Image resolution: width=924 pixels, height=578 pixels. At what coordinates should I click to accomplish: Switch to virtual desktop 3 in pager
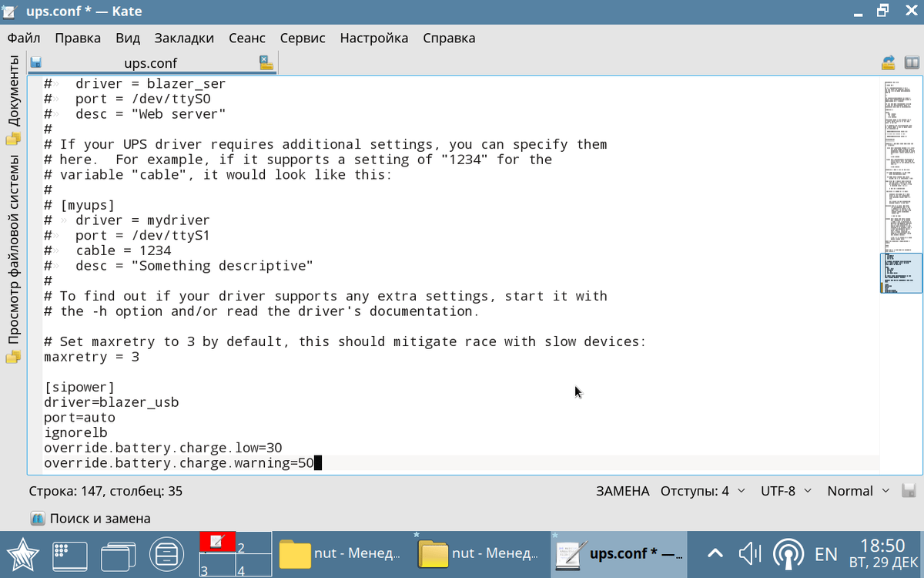coord(217,566)
